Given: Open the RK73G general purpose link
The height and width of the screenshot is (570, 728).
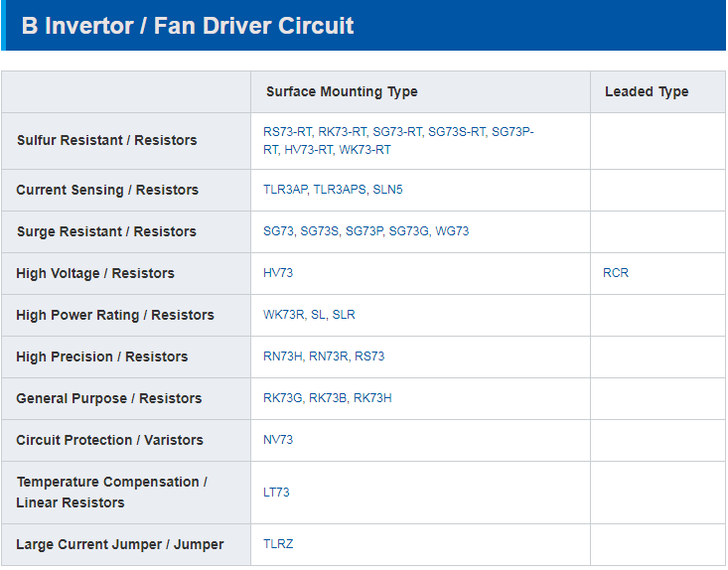Looking at the screenshot, I should tap(283, 398).
